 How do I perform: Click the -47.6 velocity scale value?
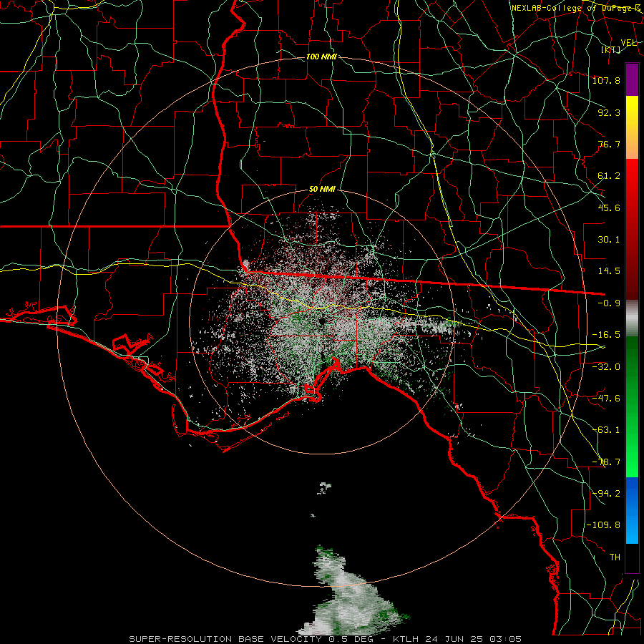click(x=606, y=399)
